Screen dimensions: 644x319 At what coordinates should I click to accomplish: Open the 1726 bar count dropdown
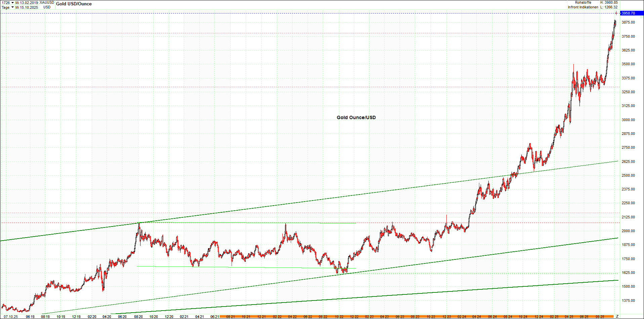click(x=12, y=3)
